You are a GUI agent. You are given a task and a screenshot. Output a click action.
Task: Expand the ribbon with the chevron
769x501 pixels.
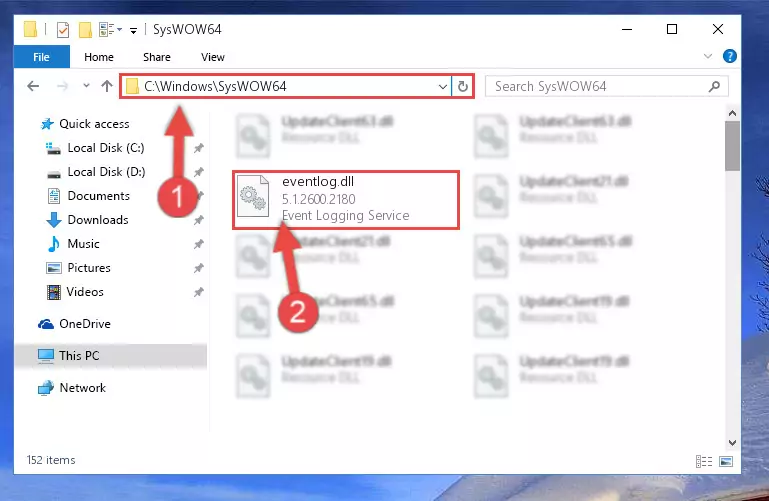coord(708,56)
